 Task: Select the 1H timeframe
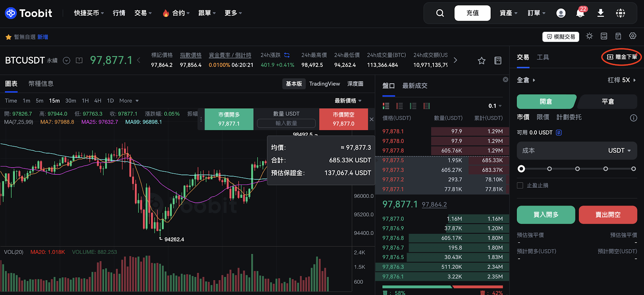pos(85,101)
